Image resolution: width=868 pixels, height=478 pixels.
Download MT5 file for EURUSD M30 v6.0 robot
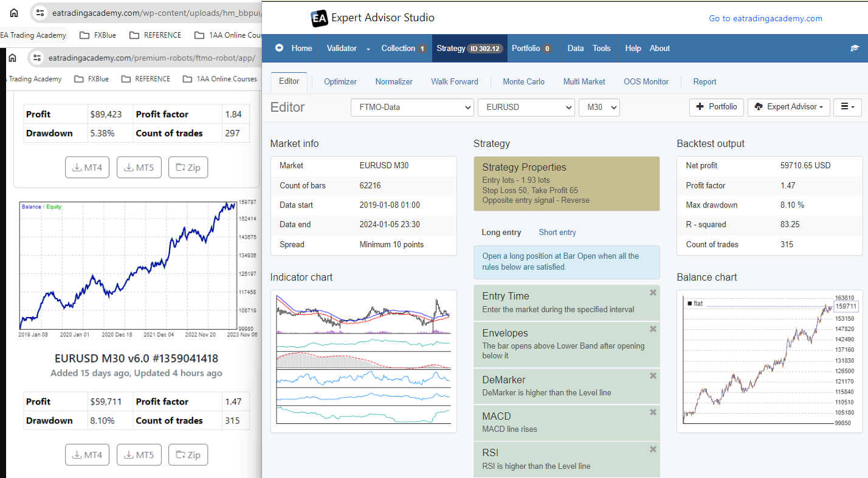tap(139, 454)
